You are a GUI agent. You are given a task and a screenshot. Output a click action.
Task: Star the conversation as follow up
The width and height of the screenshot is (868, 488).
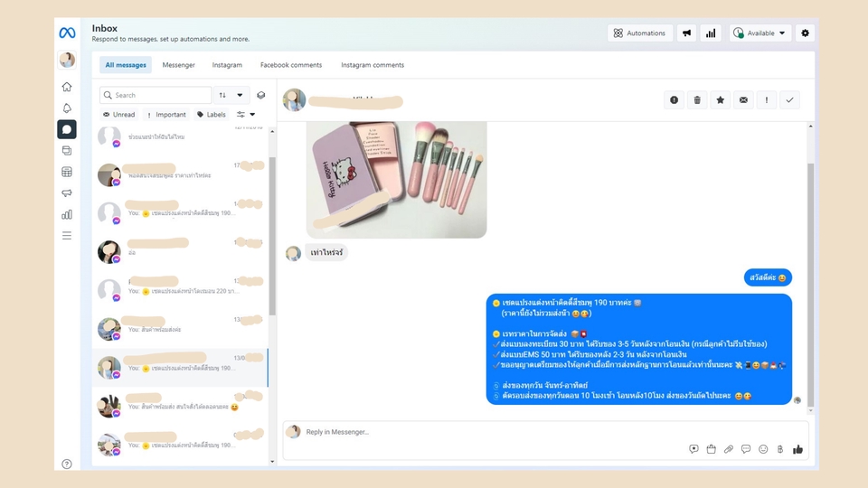(721, 100)
